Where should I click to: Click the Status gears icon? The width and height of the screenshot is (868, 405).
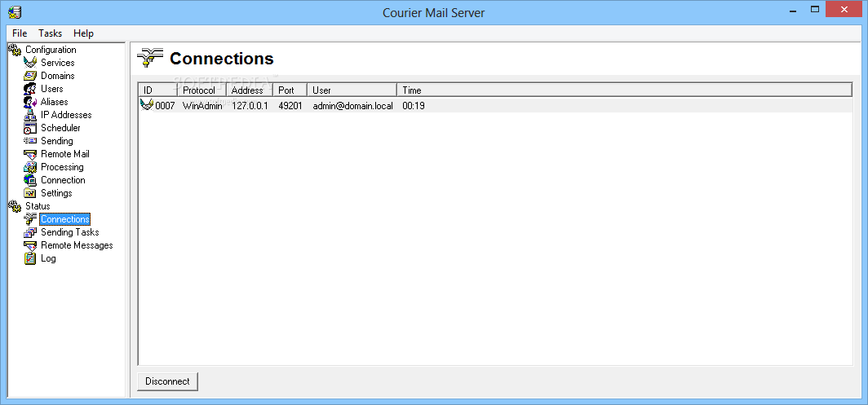point(15,206)
